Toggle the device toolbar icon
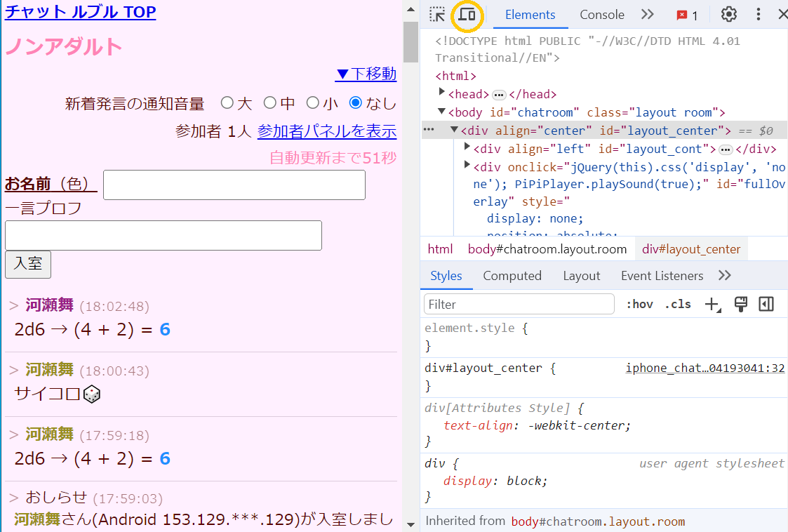 click(467, 15)
